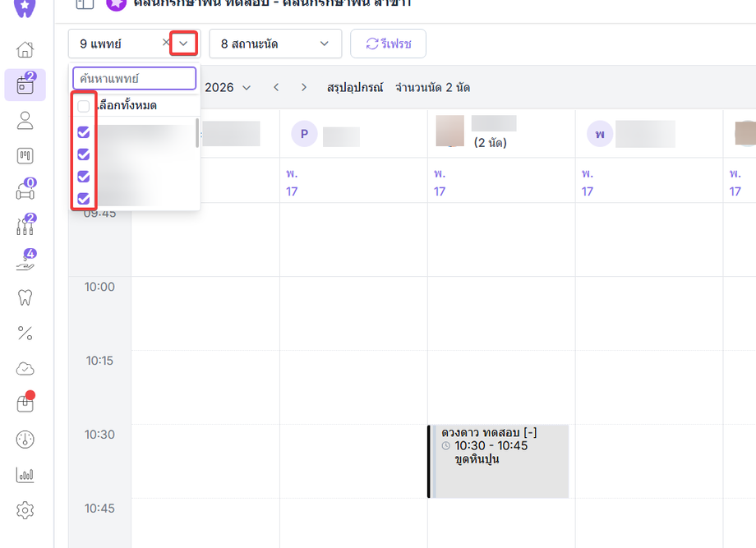Click doctor photo with (2 นัด)

(449, 131)
